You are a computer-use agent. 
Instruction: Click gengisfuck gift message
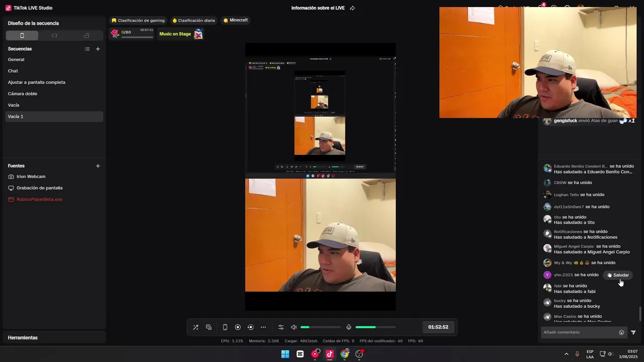[589, 121]
